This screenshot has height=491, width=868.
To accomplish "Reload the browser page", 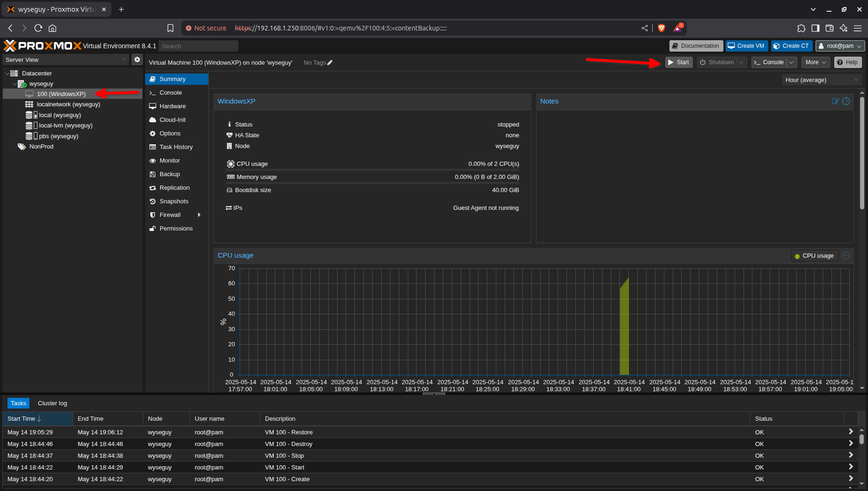I will click(38, 28).
